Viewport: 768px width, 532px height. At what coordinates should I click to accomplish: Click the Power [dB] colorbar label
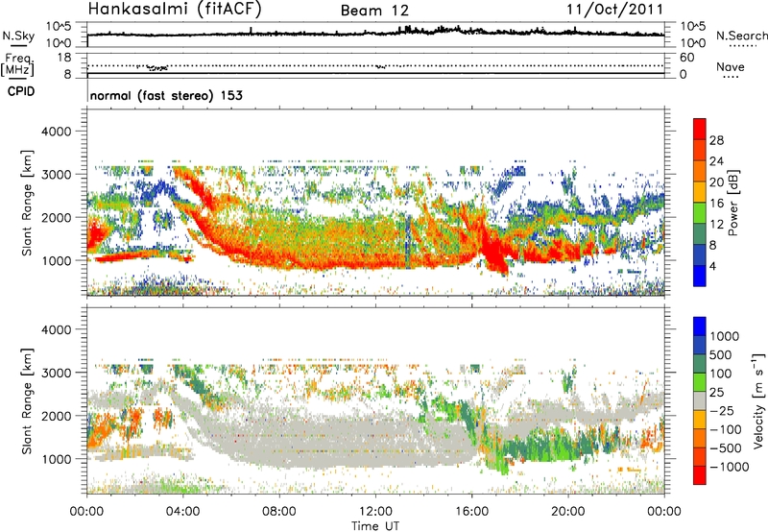pyautogui.click(x=732, y=203)
